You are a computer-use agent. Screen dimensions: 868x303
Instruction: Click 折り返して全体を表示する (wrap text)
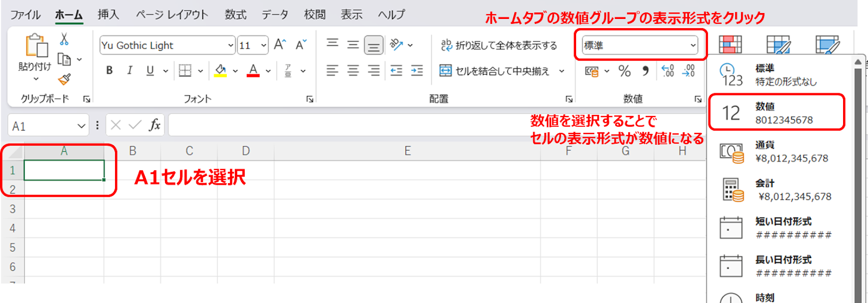(499, 46)
